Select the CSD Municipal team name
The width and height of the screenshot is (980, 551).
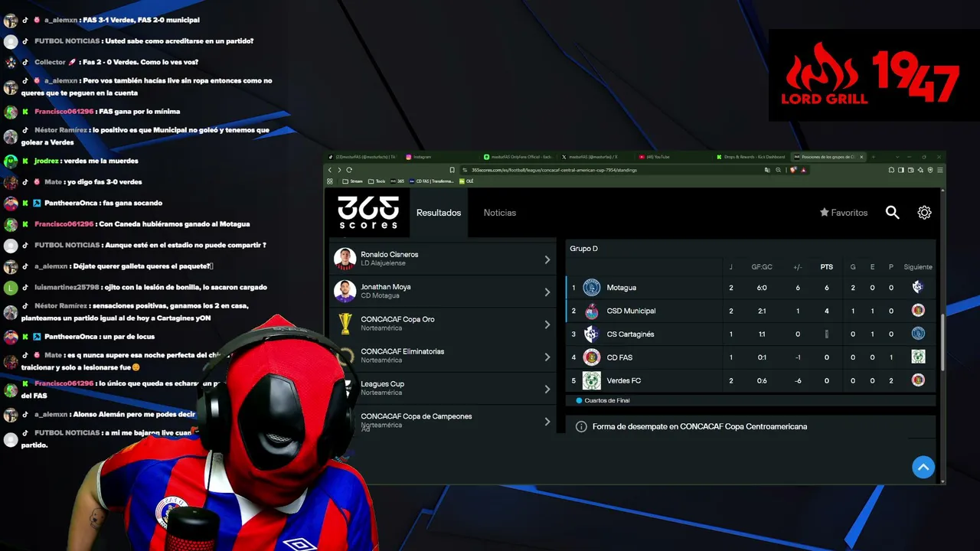(631, 311)
